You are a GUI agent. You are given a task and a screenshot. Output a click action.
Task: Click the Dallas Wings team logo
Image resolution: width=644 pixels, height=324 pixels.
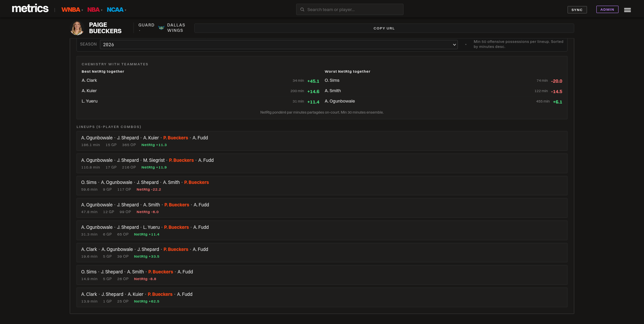coord(161,28)
